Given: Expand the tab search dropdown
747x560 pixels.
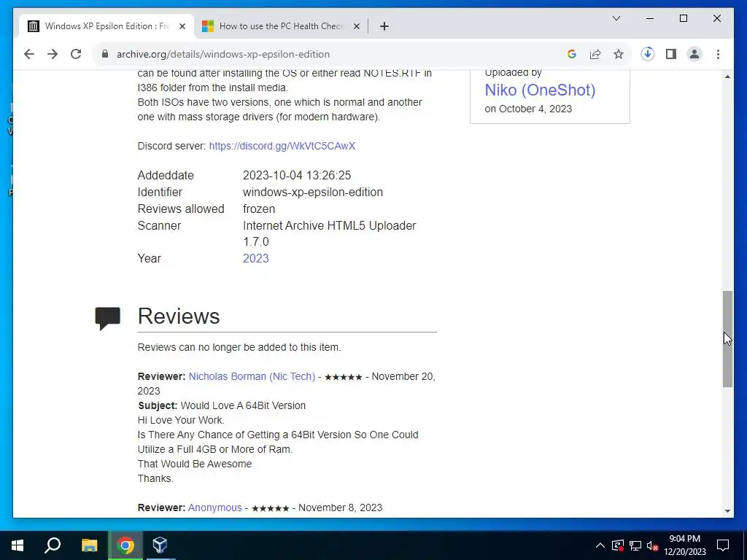Looking at the screenshot, I should click(x=616, y=18).
